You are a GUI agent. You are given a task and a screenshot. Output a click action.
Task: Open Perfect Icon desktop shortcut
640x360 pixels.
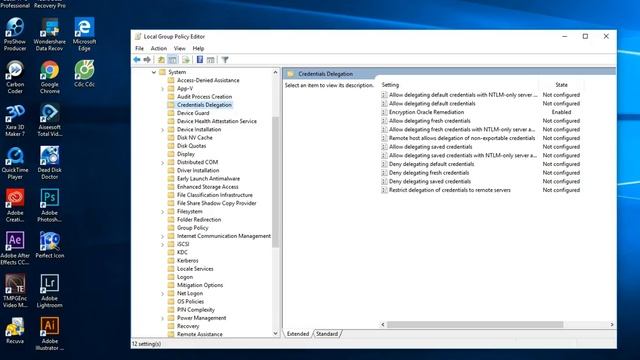[x=49, y=245]
